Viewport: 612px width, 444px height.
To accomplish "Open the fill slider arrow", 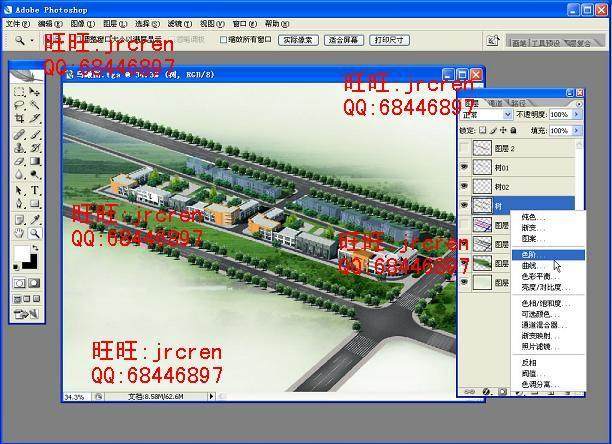I will point(576,130).
